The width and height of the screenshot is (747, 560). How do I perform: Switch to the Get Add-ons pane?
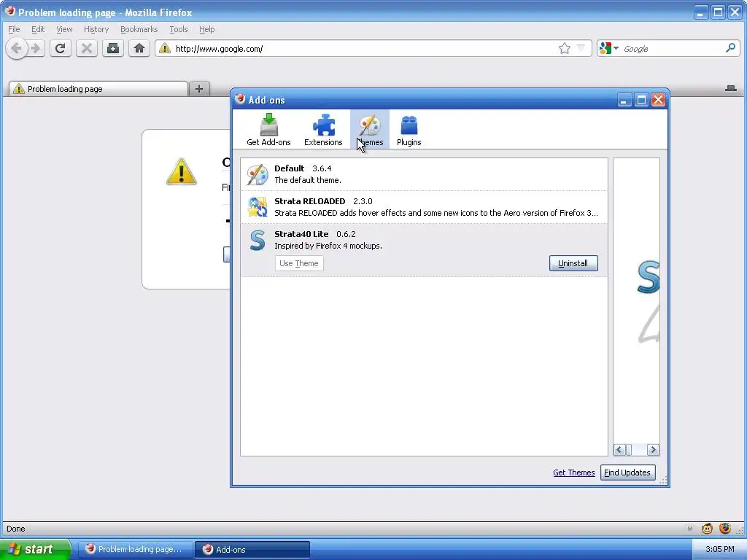[268, 130]
